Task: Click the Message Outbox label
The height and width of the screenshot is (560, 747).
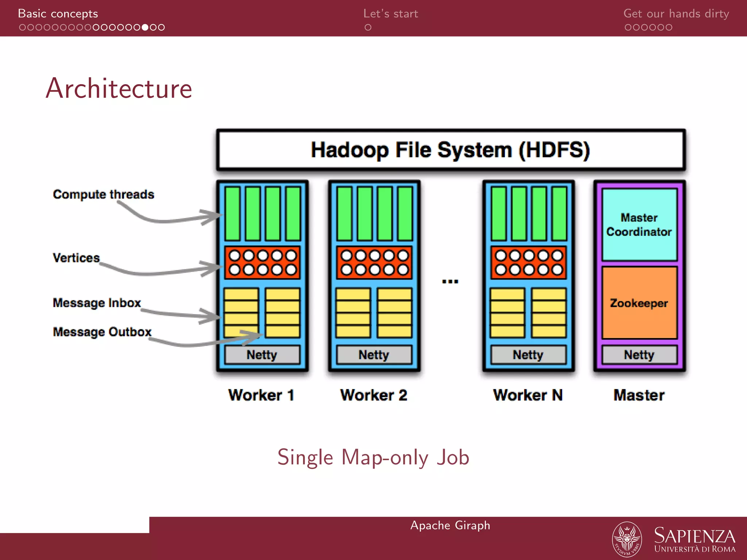Action: 102,332
